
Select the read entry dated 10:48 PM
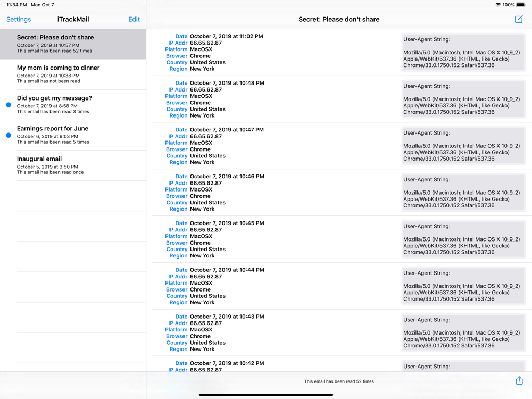click(339, 99)
